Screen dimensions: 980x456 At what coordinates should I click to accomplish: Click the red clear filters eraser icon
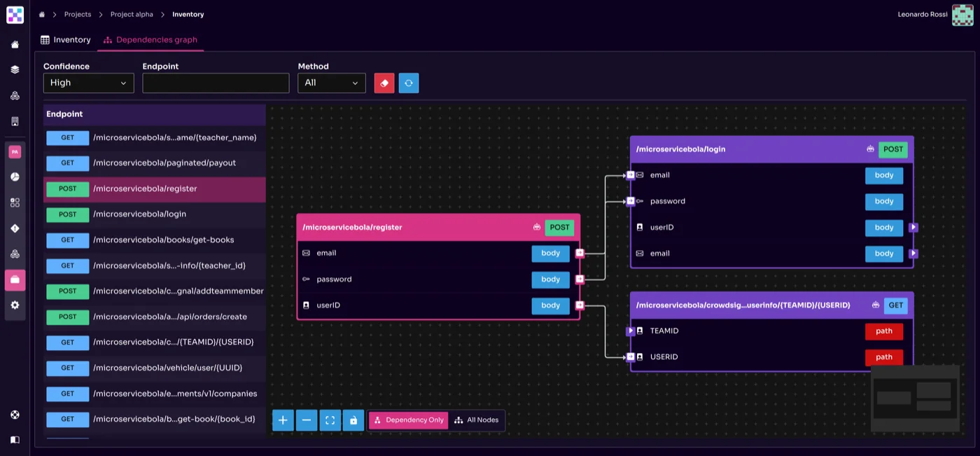pyautogui.click(x=384, y=83)
